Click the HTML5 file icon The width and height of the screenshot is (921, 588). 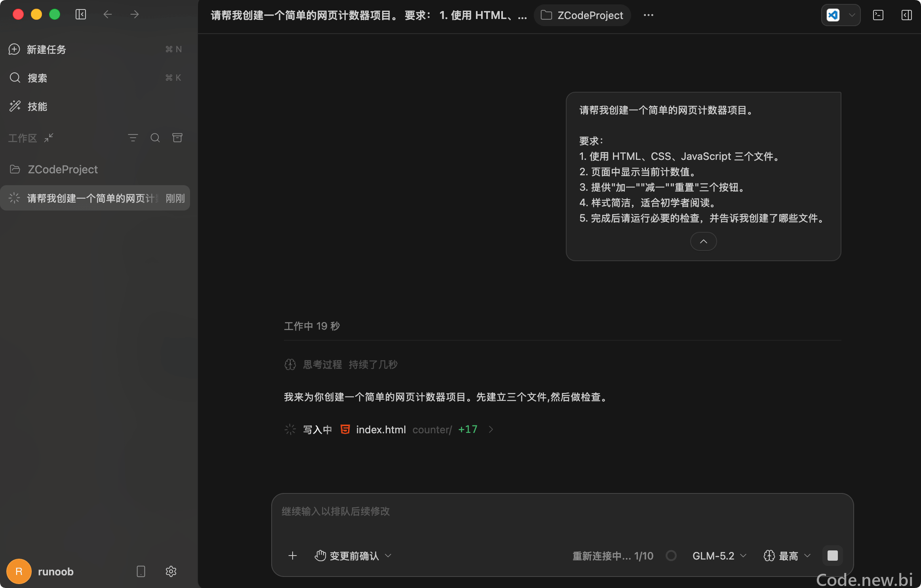tap(345, 429)
